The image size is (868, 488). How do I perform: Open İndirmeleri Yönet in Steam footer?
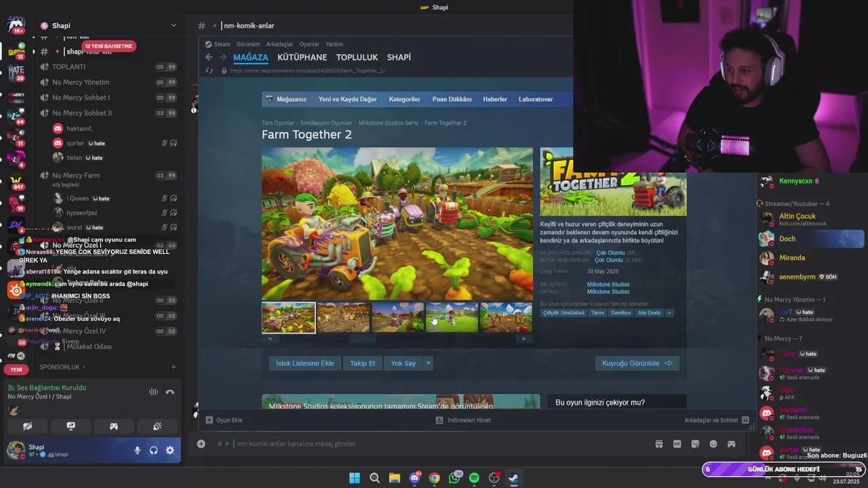(463, 420)
